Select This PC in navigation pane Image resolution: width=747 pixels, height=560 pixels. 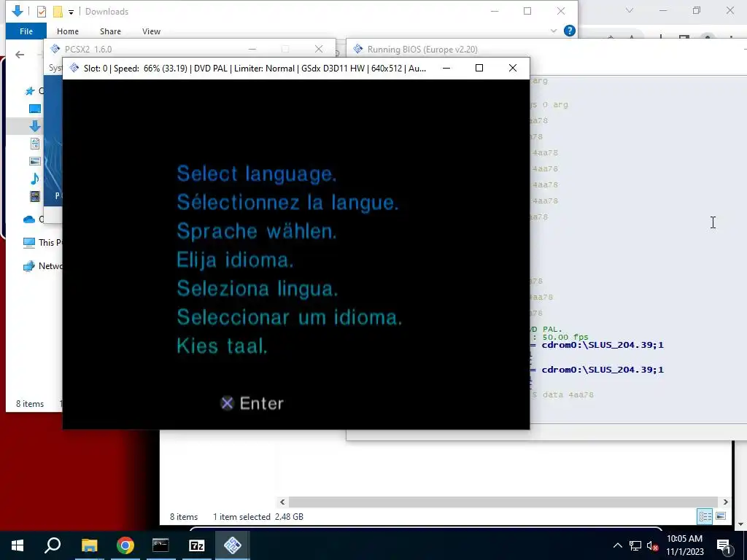coord(42,242)
